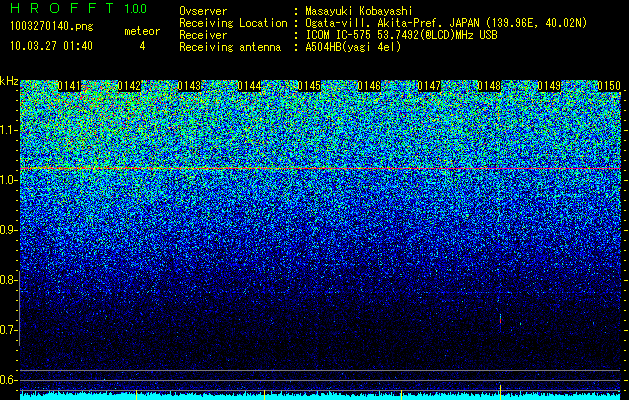Click the meteor count value 4
629x400 pixels.
pyautogui.click(x=142, y=46)
